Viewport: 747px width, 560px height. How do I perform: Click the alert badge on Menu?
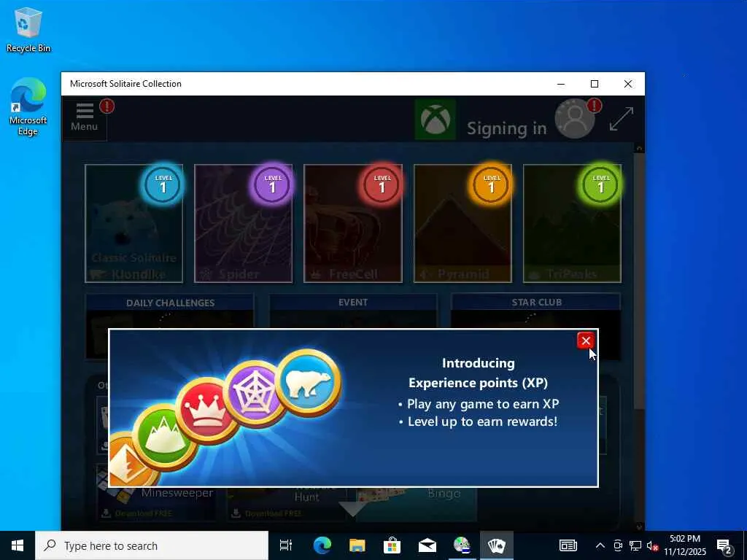107,106
